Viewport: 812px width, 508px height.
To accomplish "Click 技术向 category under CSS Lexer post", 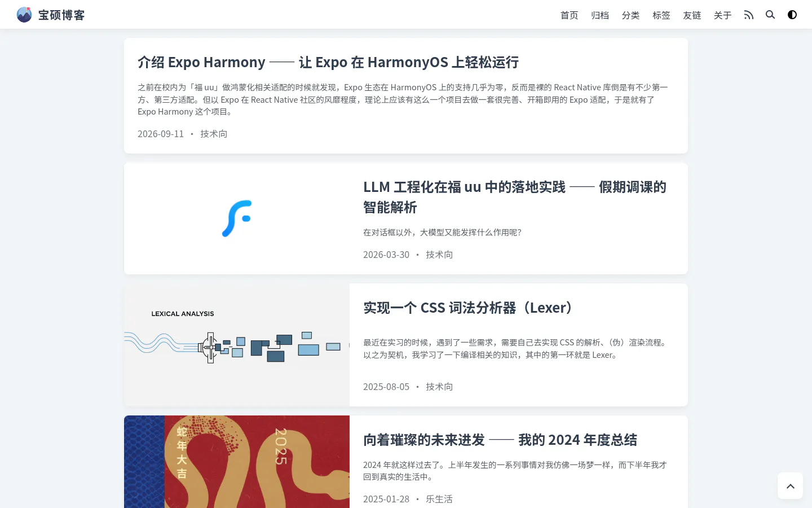I will click(x=439, y=387).
